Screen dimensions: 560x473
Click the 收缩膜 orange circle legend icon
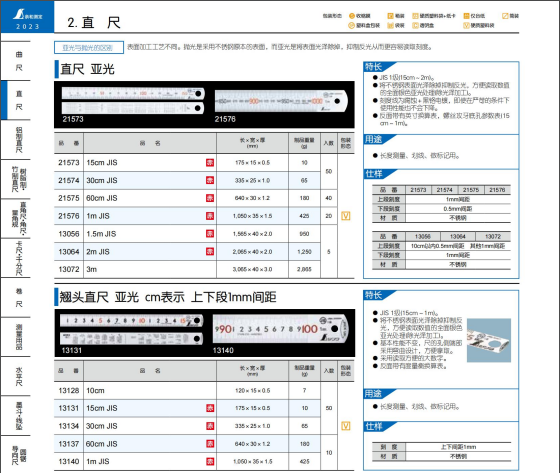tap(351, 16)
